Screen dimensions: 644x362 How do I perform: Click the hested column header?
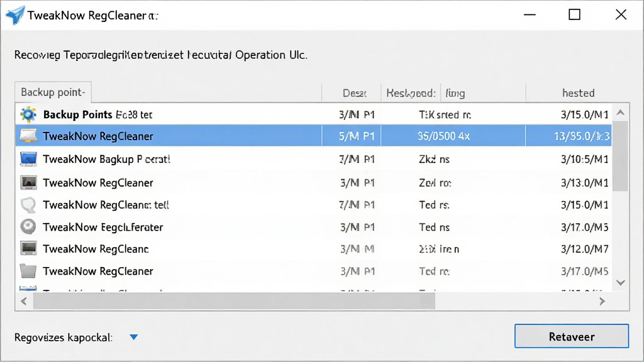[x=577, y=93]
